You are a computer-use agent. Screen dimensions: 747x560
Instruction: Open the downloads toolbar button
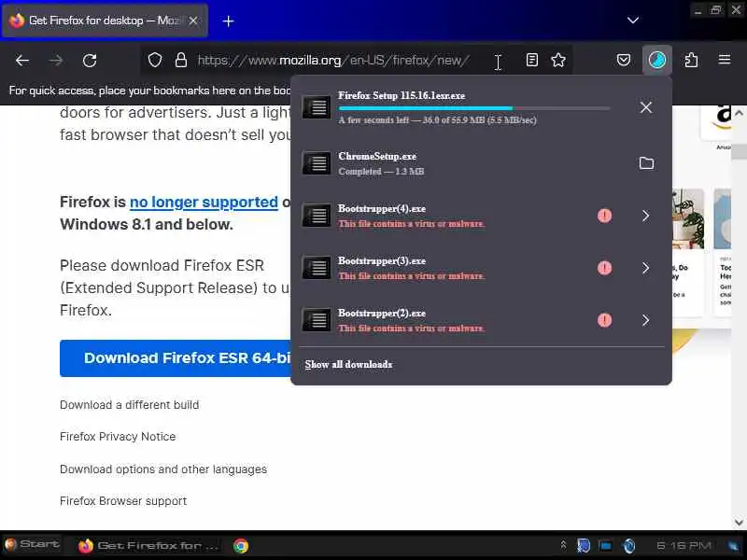(x=657, y=60)
